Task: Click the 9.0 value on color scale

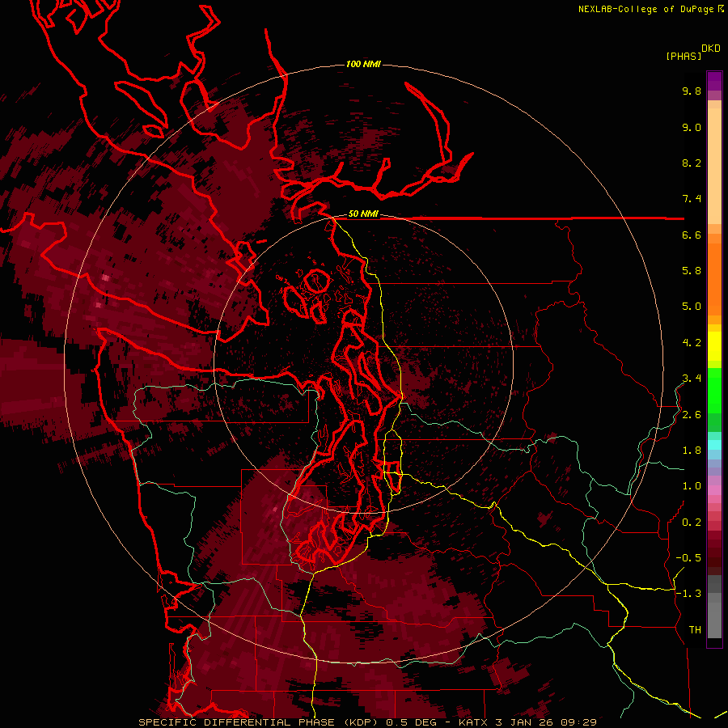Action: point(692,127)
